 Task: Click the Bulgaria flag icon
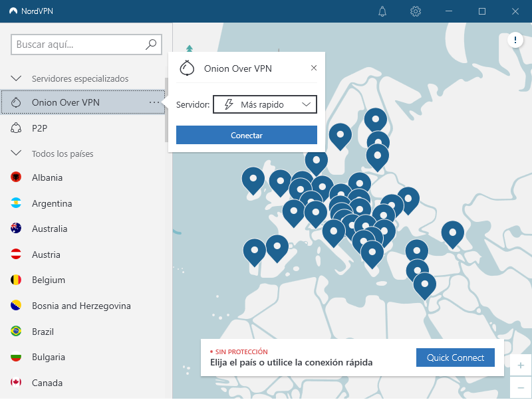point(16,357)
